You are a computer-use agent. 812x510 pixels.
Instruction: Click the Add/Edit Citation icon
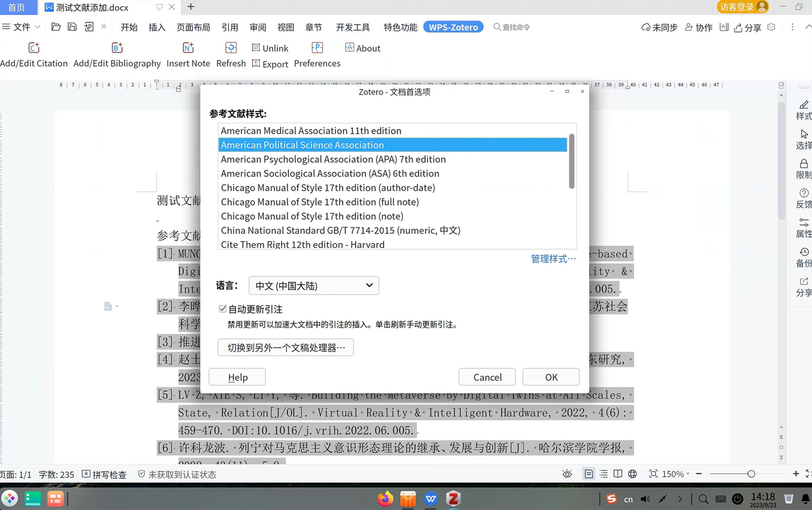tap(33, 48)
